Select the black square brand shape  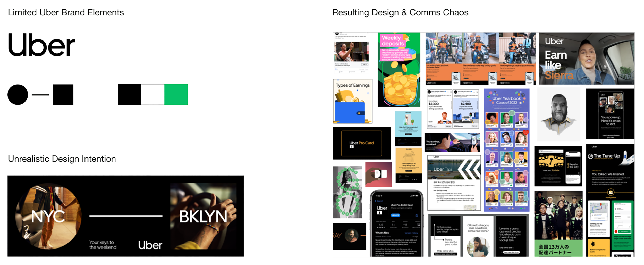pos(63,95)
